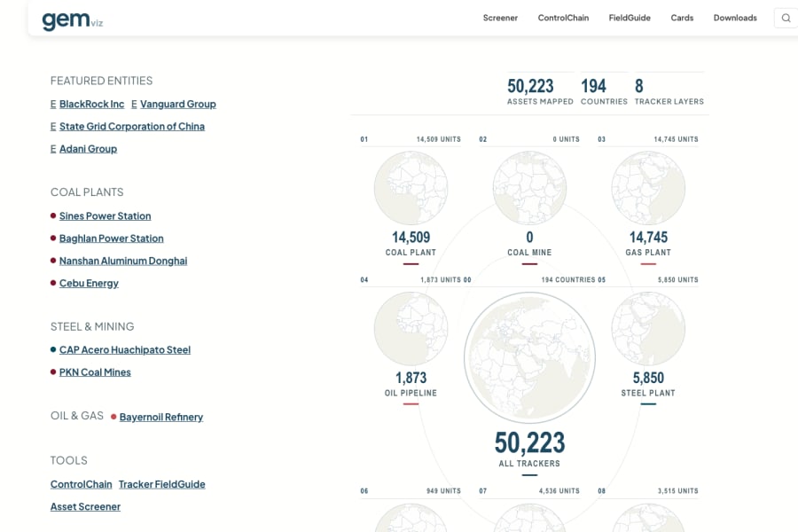The height and width of the screenshot is (532, 798).
Task: Open the search icon button
Action: (x=786, y=18)
